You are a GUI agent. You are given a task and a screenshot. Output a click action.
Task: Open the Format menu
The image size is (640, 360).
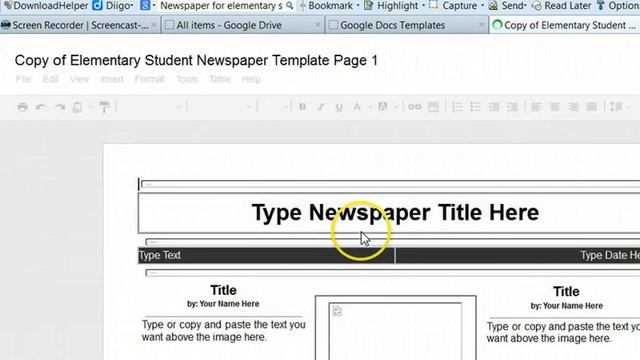pyautogui.click(x=149, y=79)
